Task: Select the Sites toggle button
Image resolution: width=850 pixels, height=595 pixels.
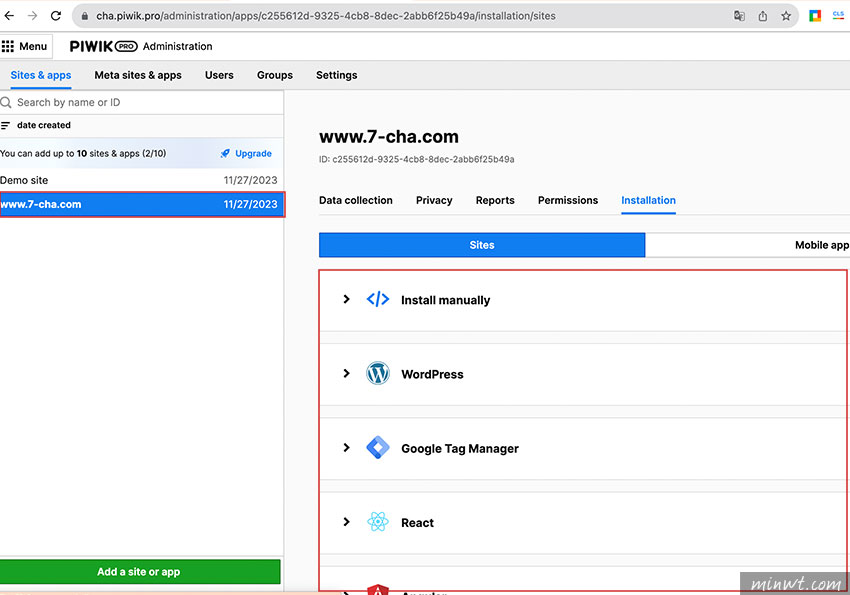Action: (x=482, y=245)
